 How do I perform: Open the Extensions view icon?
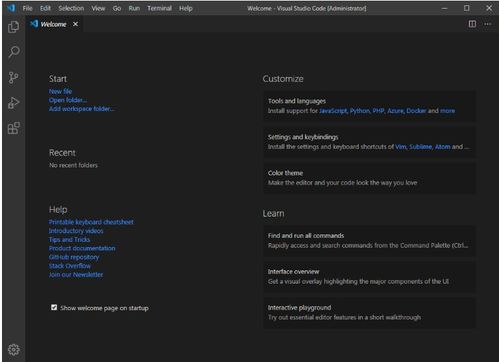coord(14,128)
